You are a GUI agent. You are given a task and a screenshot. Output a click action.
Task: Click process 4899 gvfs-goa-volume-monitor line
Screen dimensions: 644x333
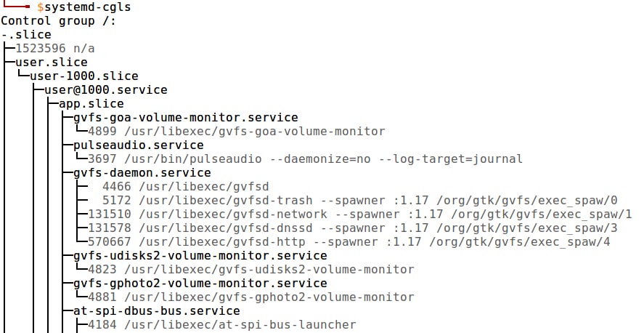[236, 132]
